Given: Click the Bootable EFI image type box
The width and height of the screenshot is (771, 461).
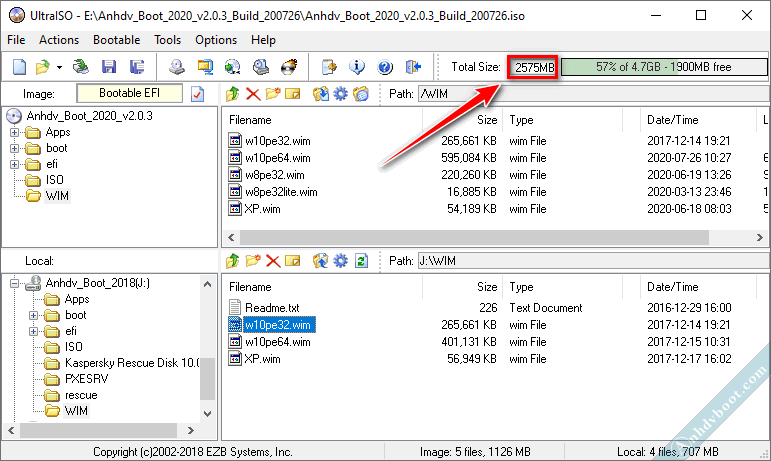Looking at the screenshot, I should (x=129, y=93).
